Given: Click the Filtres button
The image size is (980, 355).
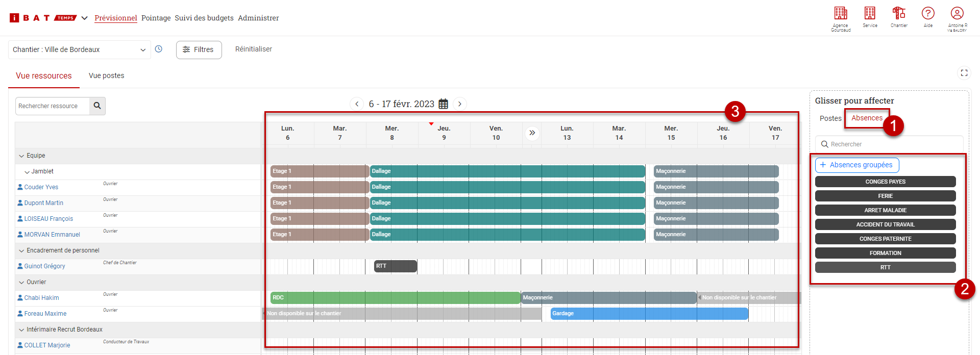Looking at the screenshot, I should 199,50.
